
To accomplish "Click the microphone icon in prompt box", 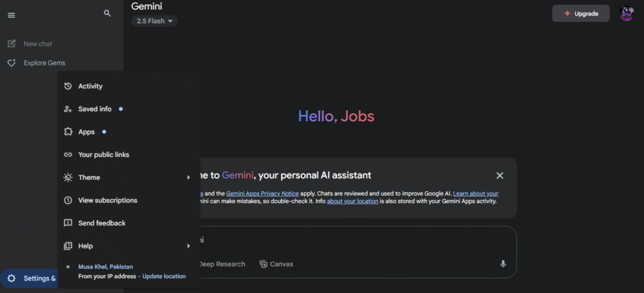I will click(x=503, y=264).
